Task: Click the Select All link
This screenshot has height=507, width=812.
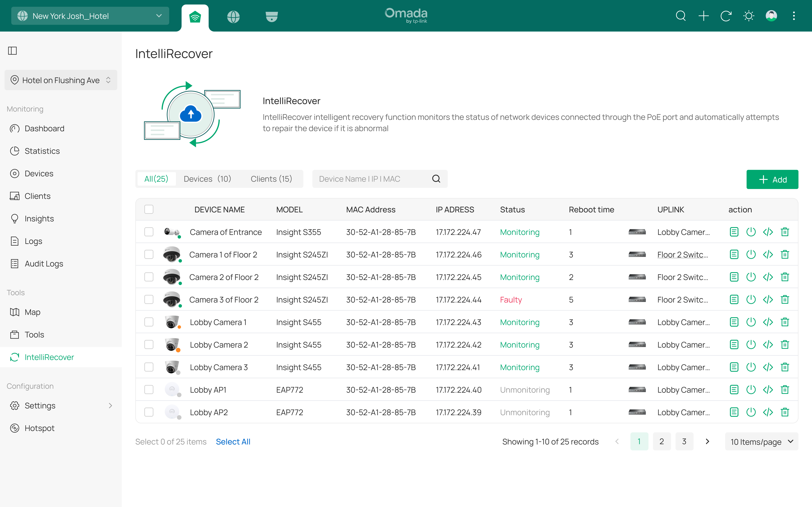Action: click(x=233, y=442)
